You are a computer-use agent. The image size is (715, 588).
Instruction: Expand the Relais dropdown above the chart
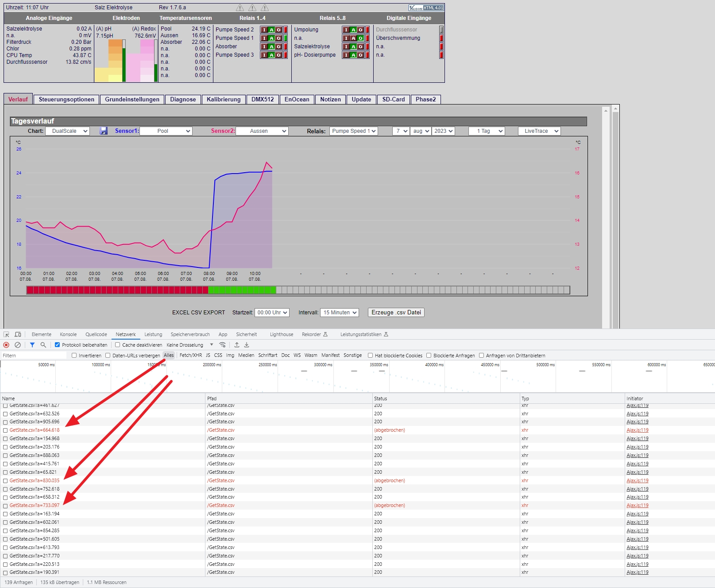[354, 131]
